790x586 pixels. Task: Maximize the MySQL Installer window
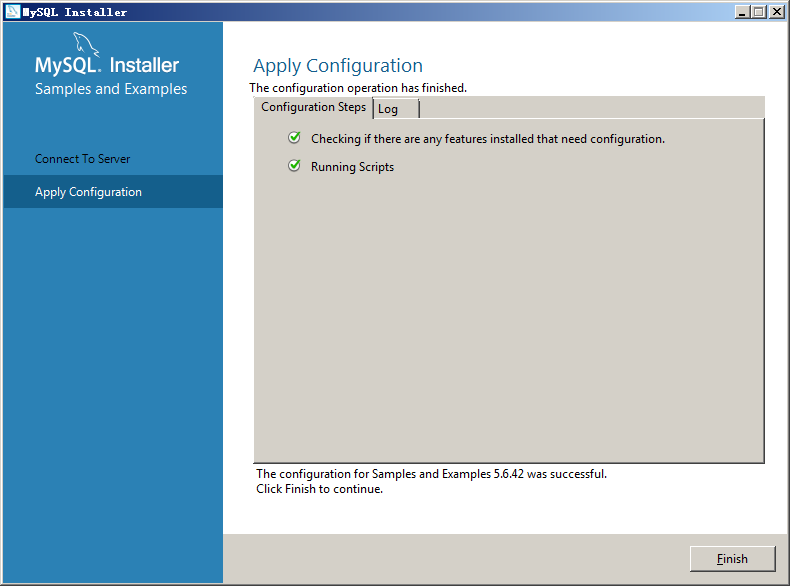[758, 12]
